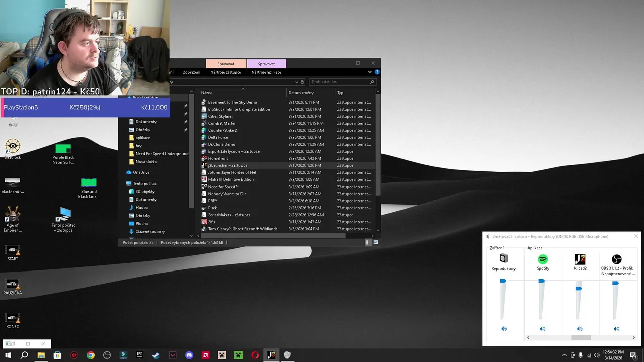Click peach Spravovat contextual tab
The width and height of the screenshot is (644, 362).
[x=226, y=64]
